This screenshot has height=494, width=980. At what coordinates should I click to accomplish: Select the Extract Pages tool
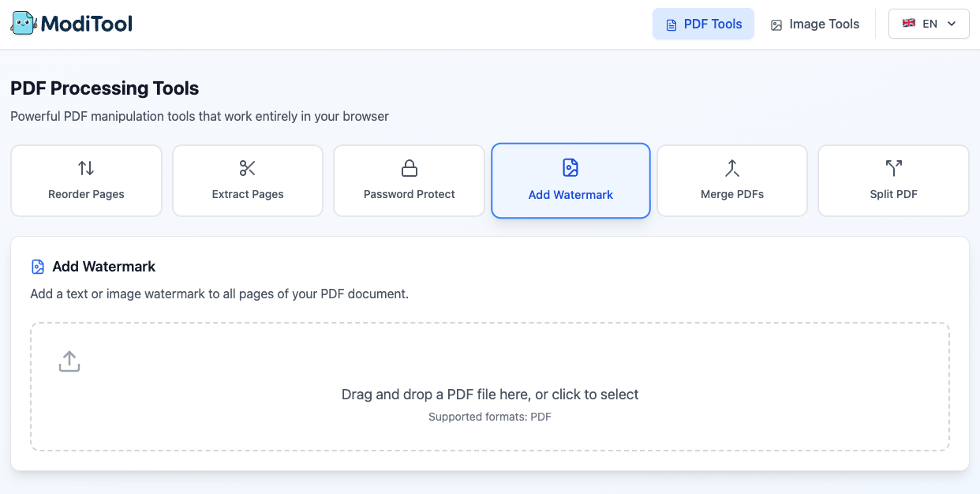[248, 180]
